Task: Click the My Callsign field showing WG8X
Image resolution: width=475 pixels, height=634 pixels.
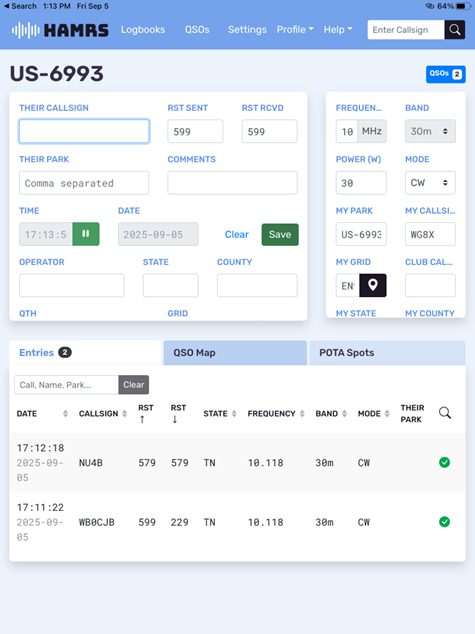Action: tap(430, 234)
